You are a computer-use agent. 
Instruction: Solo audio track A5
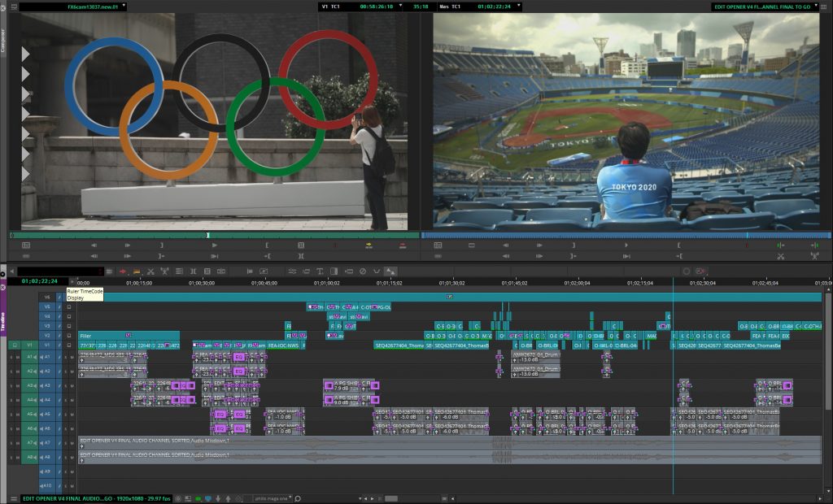(x=66, y=415)
